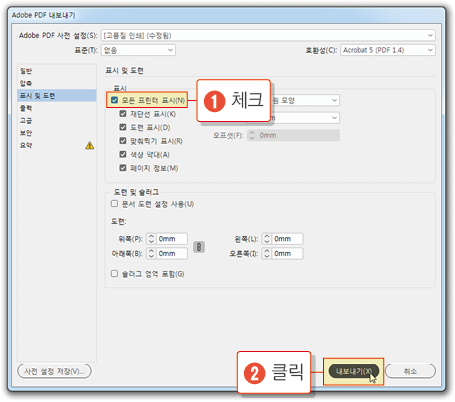Click 왼쪽(L) bleed stepper arrows
455x402 pixels.
coord(267,239)
